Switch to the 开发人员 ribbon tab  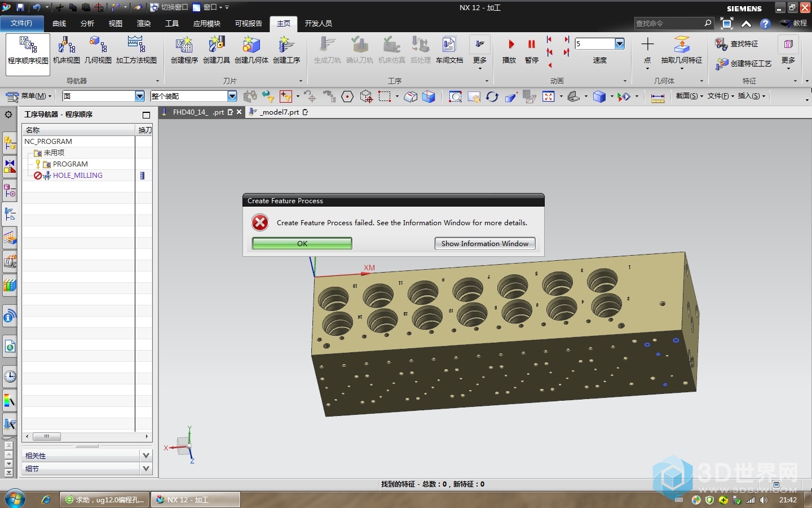tap(319, 23)
